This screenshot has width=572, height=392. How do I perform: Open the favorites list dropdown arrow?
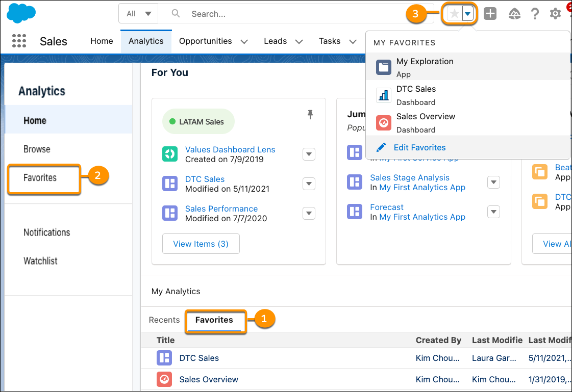click(468, 14)
